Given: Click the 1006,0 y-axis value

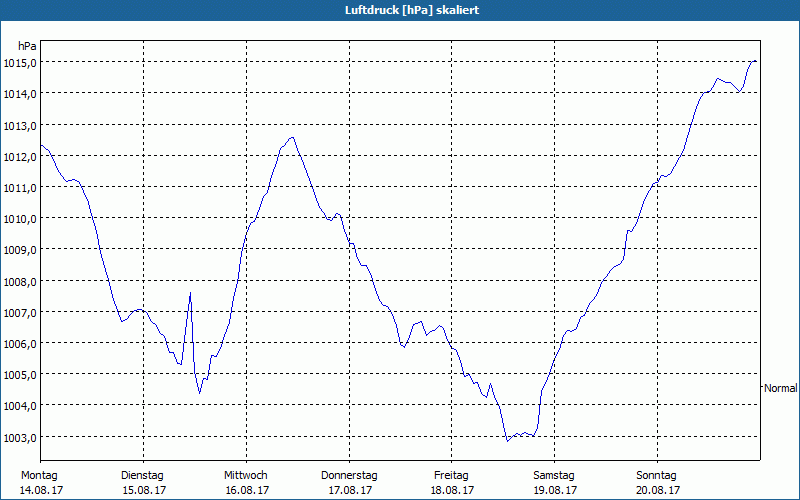Looking at the screenshot, I should (20, 344).
